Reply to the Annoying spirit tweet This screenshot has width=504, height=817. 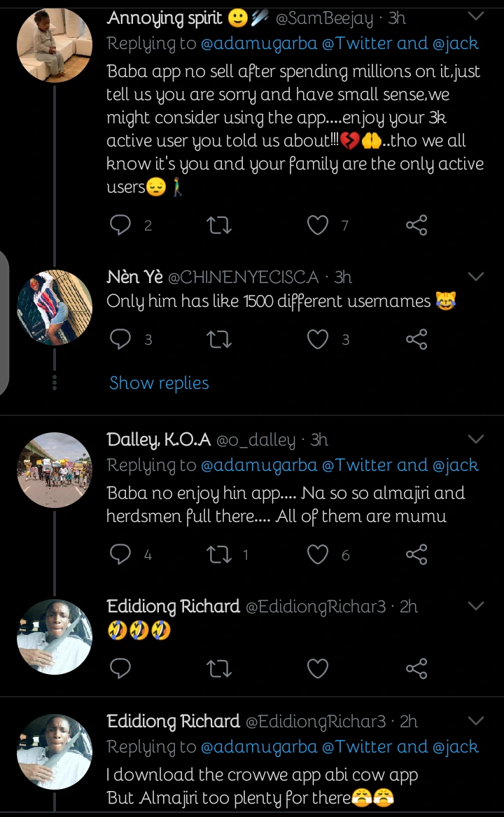(x=121, y=225)
